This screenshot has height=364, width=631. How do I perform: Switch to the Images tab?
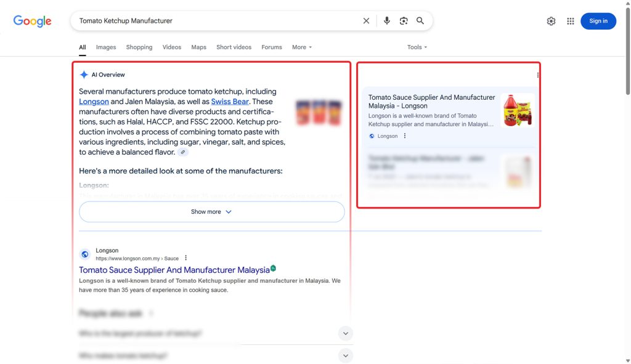click(x=106, y=47)
